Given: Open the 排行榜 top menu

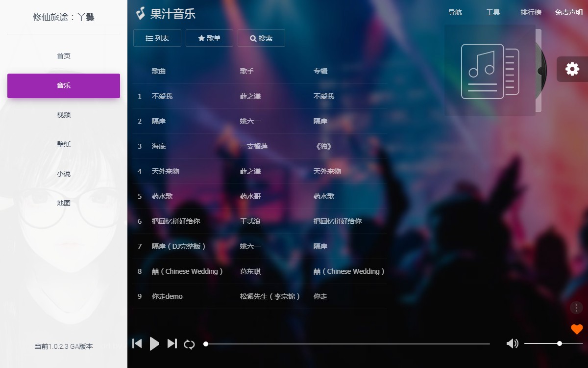Looking at the screenshot, I should click(x=531, y=12).
